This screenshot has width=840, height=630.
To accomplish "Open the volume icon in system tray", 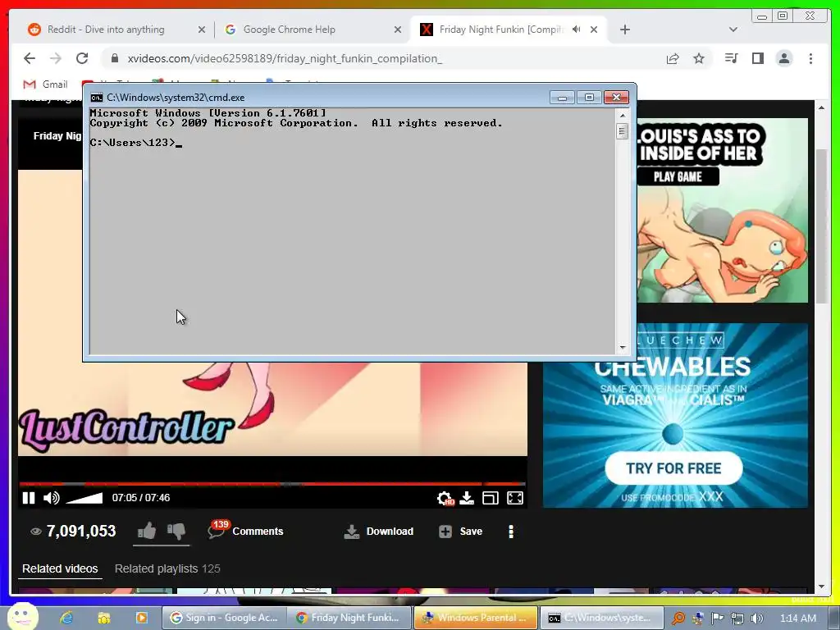I will 756,619.
